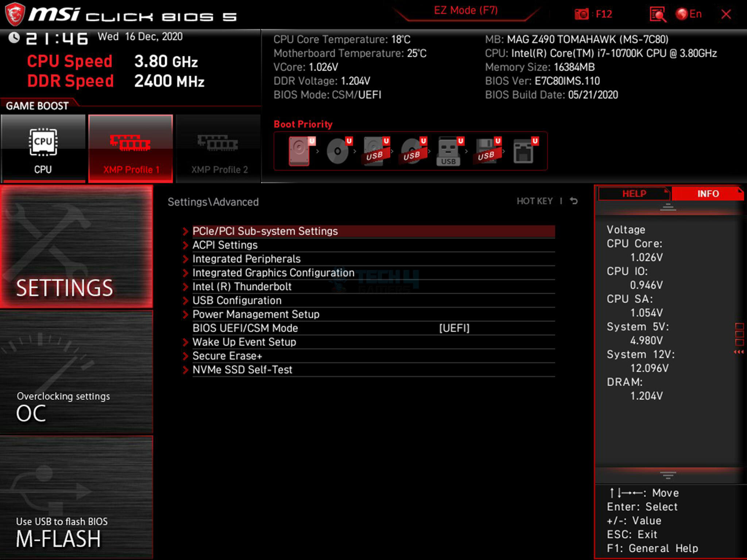Click the F1: General Help hint
Image resolution: width=747 pixels, height=560 pixels.
[652, 548]
